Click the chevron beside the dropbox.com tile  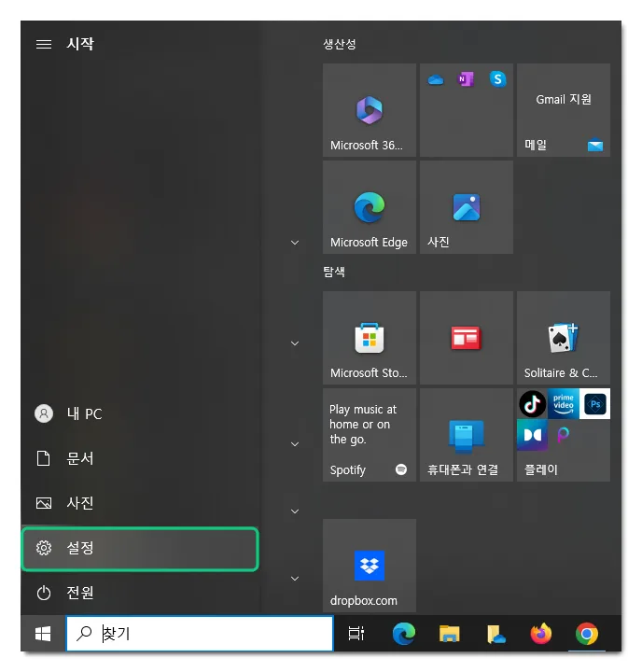[x=295, y=579]
